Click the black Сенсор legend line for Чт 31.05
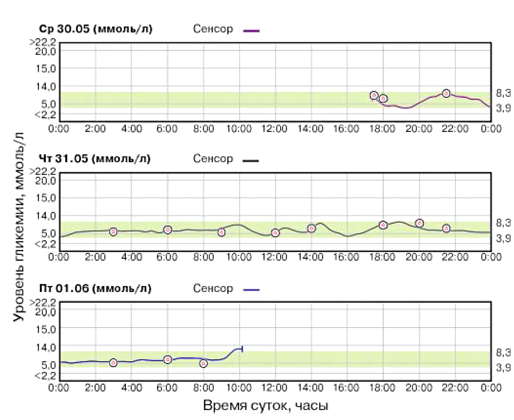The image size is (514, 420). 251,160
